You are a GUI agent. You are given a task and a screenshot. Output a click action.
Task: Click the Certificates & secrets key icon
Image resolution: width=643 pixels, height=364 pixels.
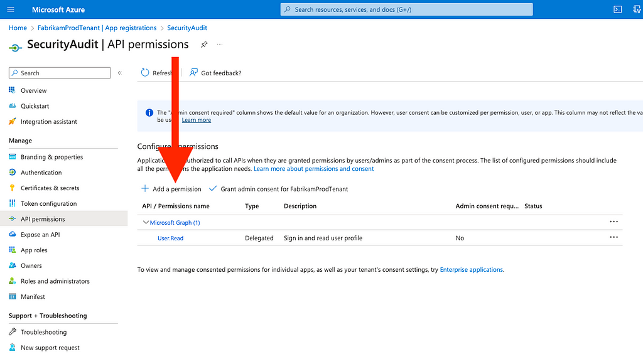pyautogui.click(x=12, y=188)
